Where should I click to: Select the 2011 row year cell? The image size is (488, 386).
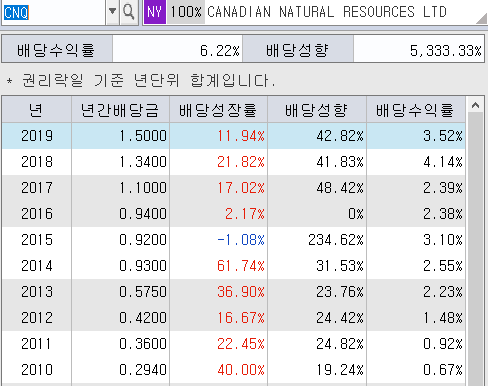(37, 344)
